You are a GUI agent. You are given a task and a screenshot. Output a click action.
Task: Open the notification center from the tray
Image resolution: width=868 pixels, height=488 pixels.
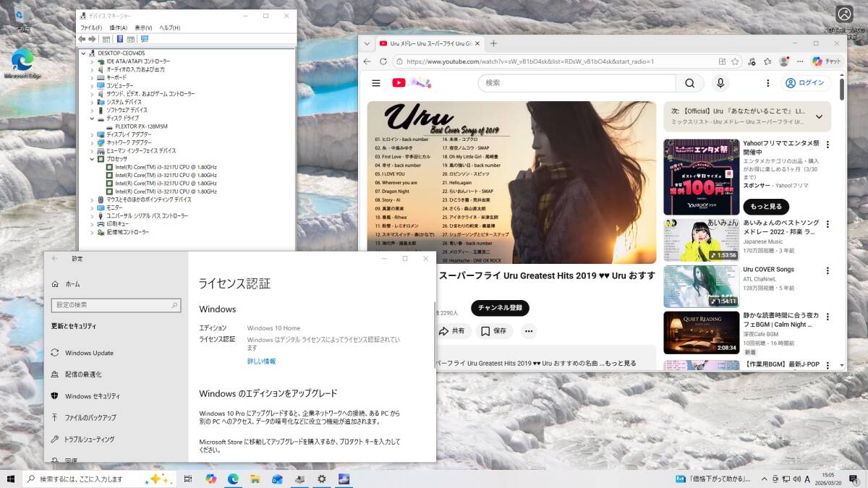coord(854,479)
